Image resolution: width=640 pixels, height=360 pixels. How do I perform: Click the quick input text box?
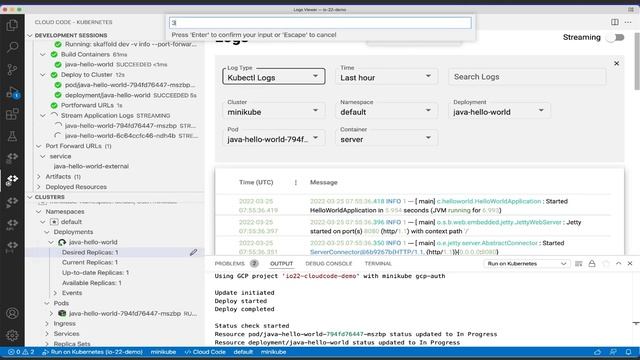click(x=320, y=23)
